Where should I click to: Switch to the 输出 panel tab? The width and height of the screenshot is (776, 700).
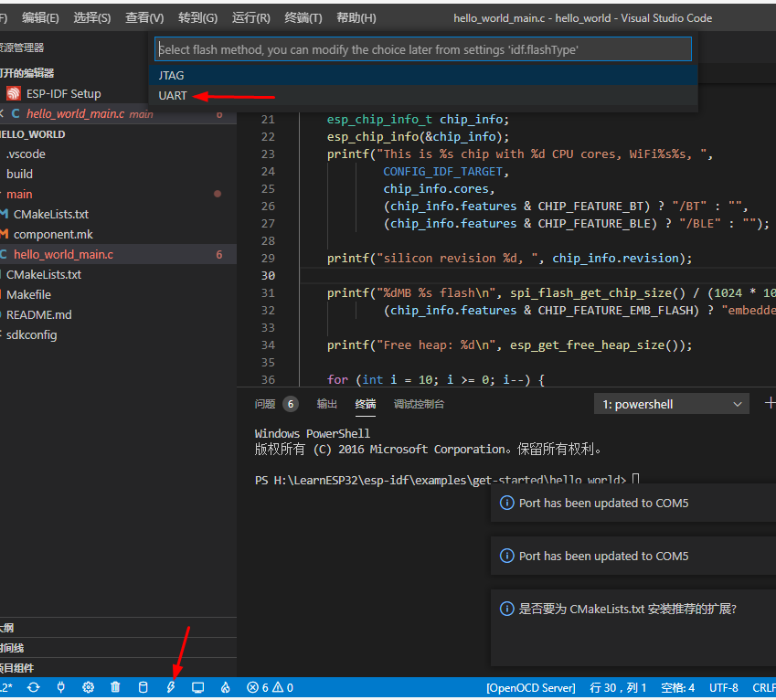[x=326, y=404]
